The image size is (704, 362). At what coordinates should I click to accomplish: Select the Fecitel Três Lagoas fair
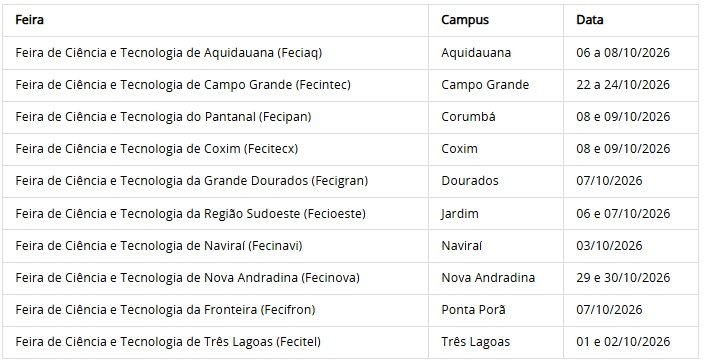tap(168, 342)
